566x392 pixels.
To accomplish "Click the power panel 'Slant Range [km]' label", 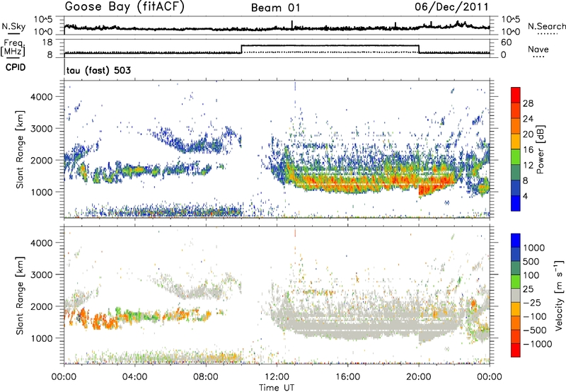I will [x=20, y=149].
